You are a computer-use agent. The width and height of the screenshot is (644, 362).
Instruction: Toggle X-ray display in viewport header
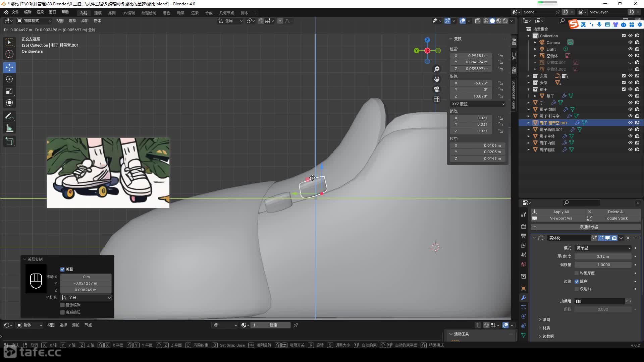point(478,21)
